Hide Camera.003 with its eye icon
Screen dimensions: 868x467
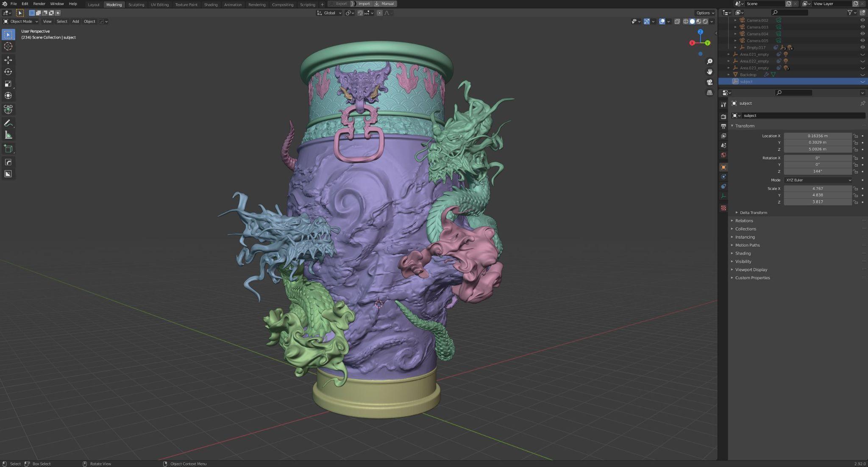(862, 27)
